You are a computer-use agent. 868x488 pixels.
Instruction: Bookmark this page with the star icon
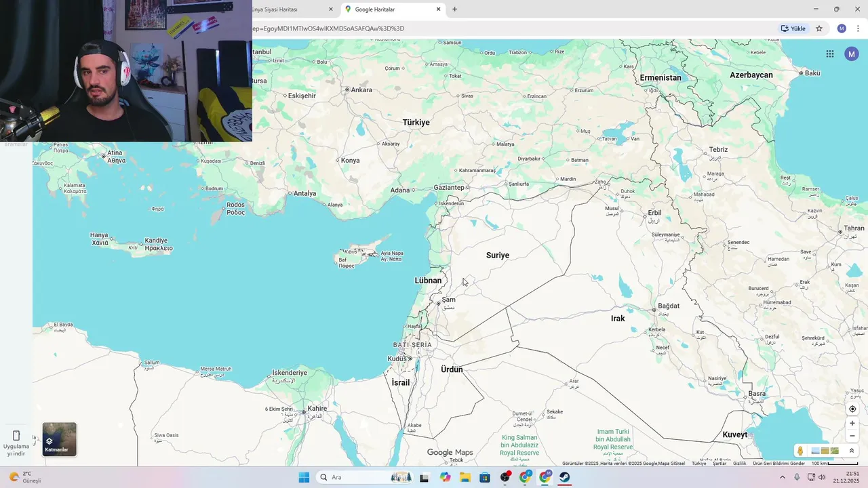(x=819, y=28)
